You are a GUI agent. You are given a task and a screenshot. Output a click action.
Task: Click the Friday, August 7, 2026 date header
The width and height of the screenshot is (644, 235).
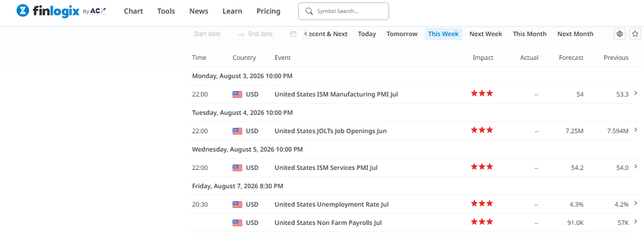coord(237,186)
